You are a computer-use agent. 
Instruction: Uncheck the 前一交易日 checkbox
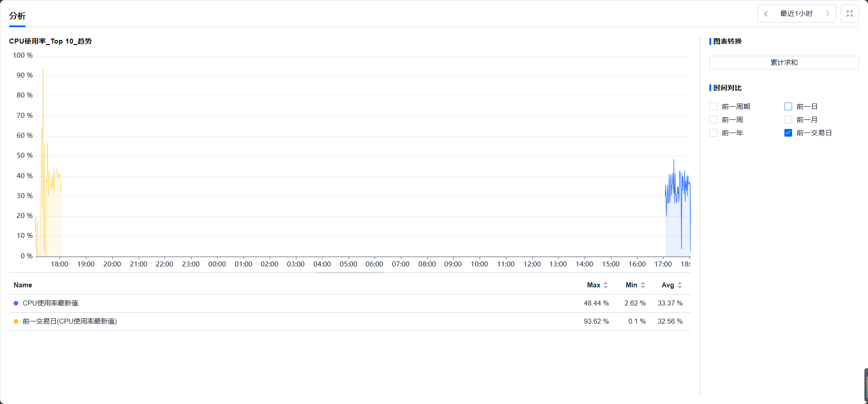(788, 133)
